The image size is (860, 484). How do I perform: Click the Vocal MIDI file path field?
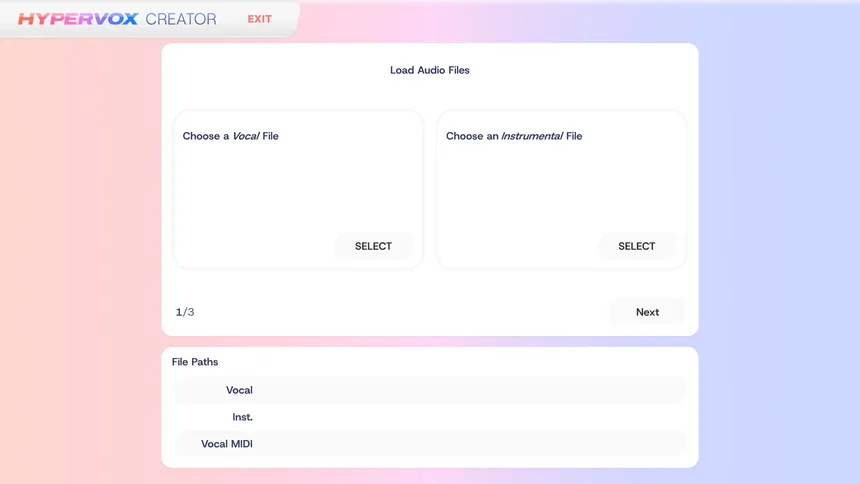pyautogui.click(x=470, y=444)
